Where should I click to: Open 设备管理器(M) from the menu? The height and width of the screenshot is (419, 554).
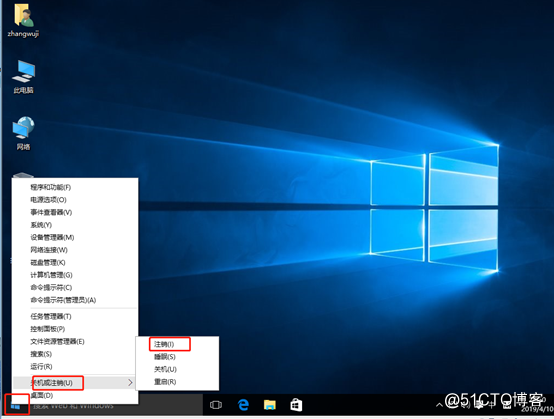coord(75,237)
